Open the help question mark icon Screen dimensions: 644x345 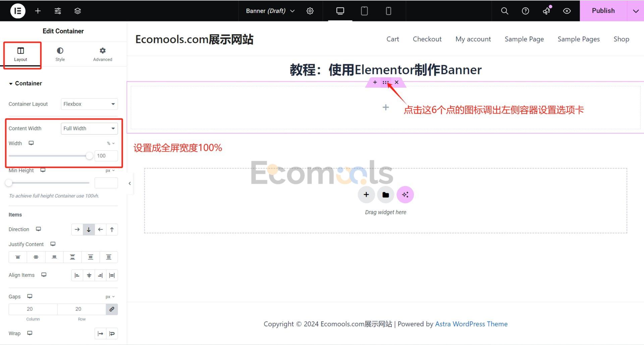point(525,11)
